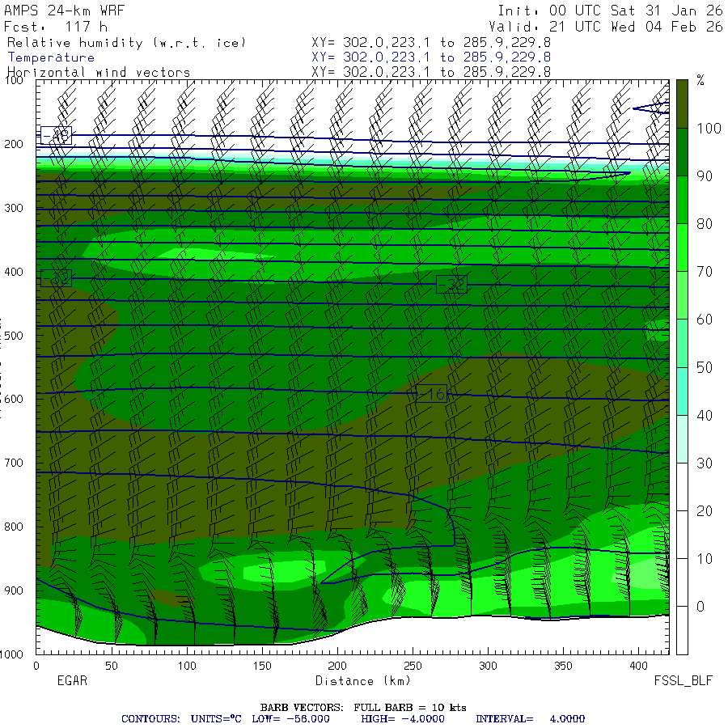The height and width of the screenshot is (728, 728).
Task: Click the blue Temperature legend text
Action: click(51, 57)
